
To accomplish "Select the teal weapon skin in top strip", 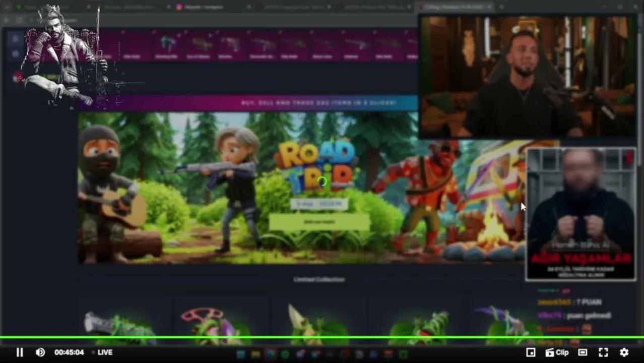I will 167,46.
